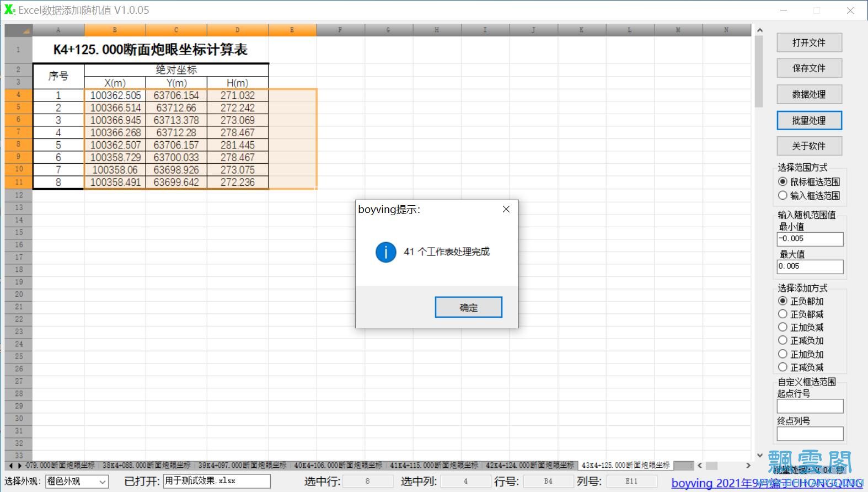Select column H header

pyautogui.click(x=437, y=30)
